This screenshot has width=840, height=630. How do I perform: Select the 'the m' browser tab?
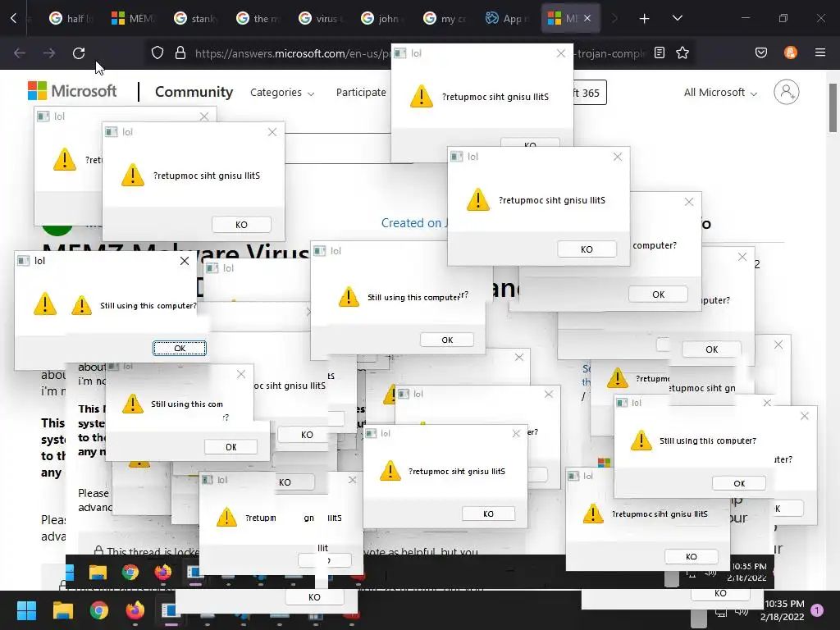(x=258, y=18)
